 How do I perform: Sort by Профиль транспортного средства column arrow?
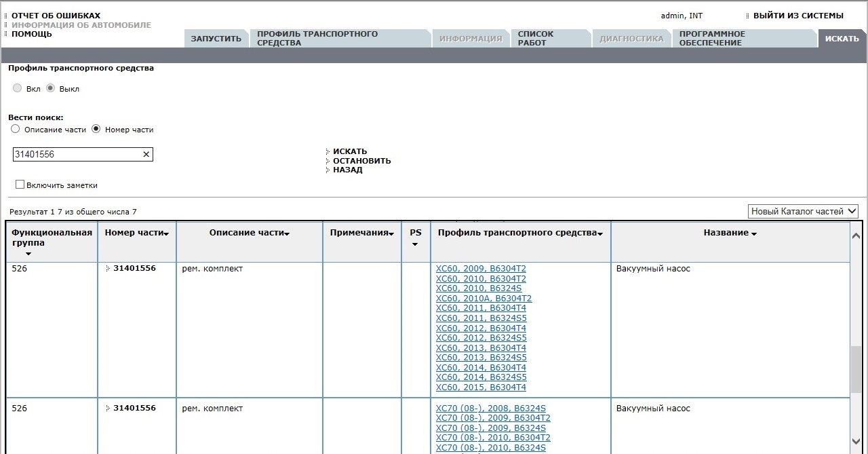600,233
